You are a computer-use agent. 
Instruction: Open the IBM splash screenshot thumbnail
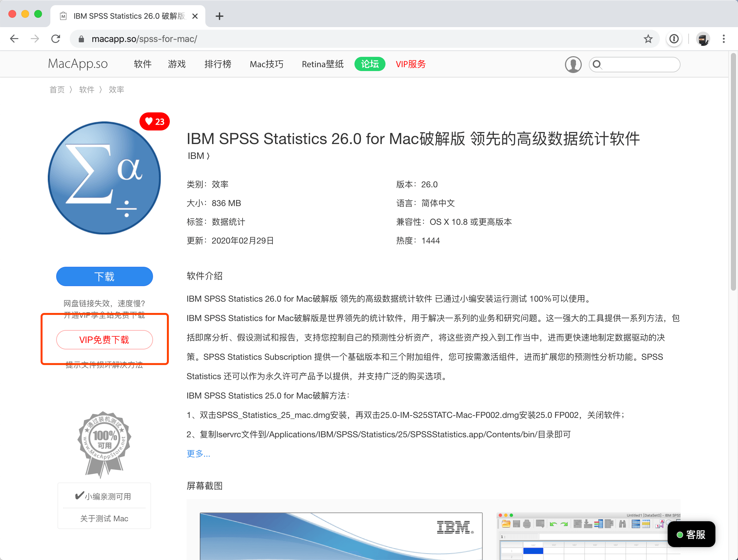click(341, 536)
